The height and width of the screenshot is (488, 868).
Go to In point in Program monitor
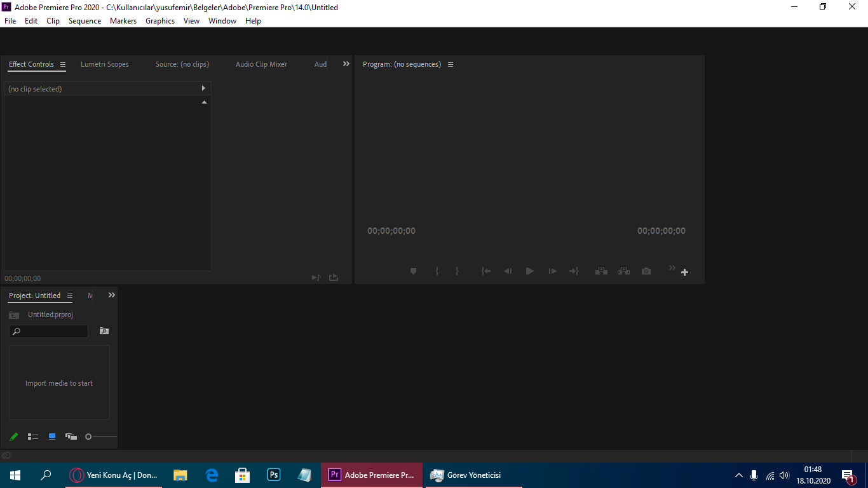[485, 271]
